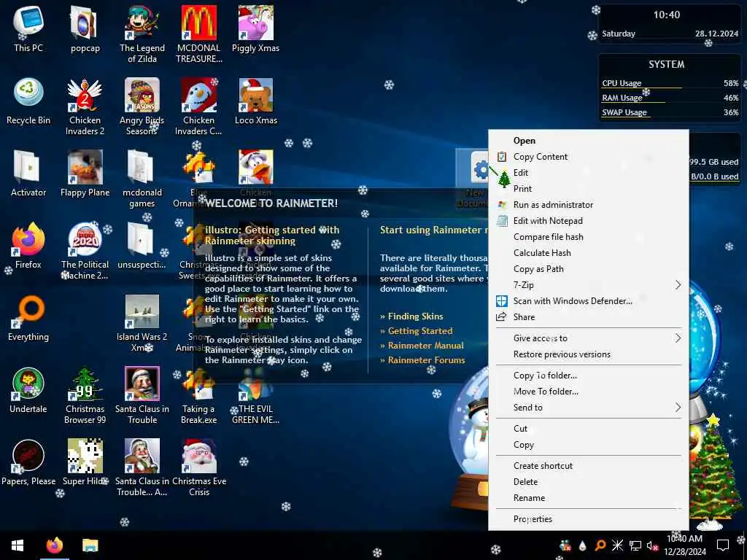This screenshot has height=560, width=747.
Task: Expand the Send to submenu
Action: click(589, 407)
